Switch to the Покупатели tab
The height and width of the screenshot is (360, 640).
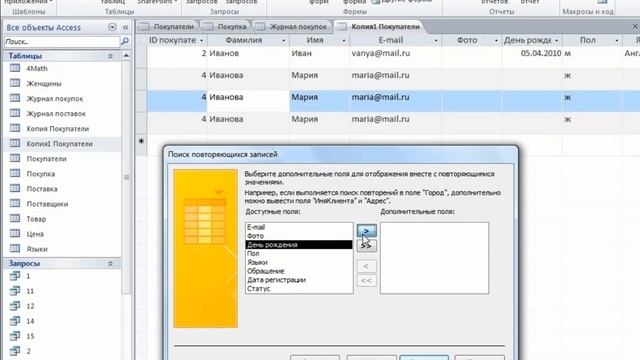coord(167,27)
